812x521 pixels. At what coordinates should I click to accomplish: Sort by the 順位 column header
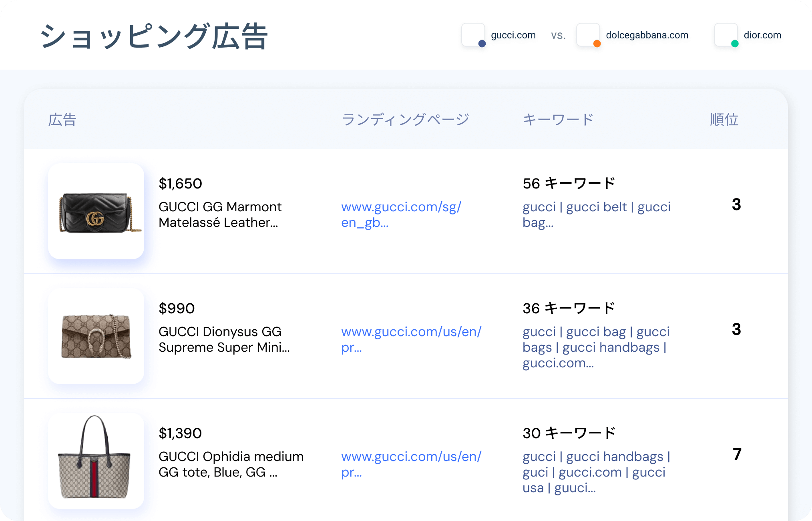[724, 120]
